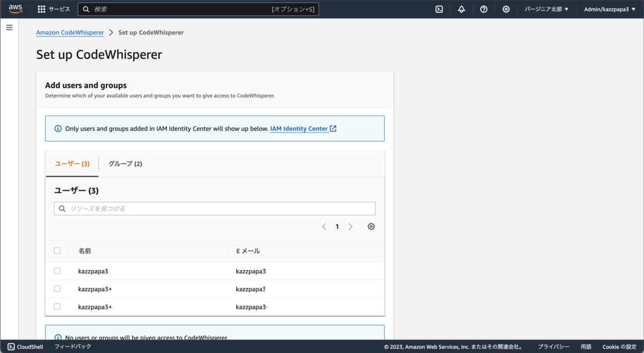
Task: Open 用語 link in footer
Action: 586,347
